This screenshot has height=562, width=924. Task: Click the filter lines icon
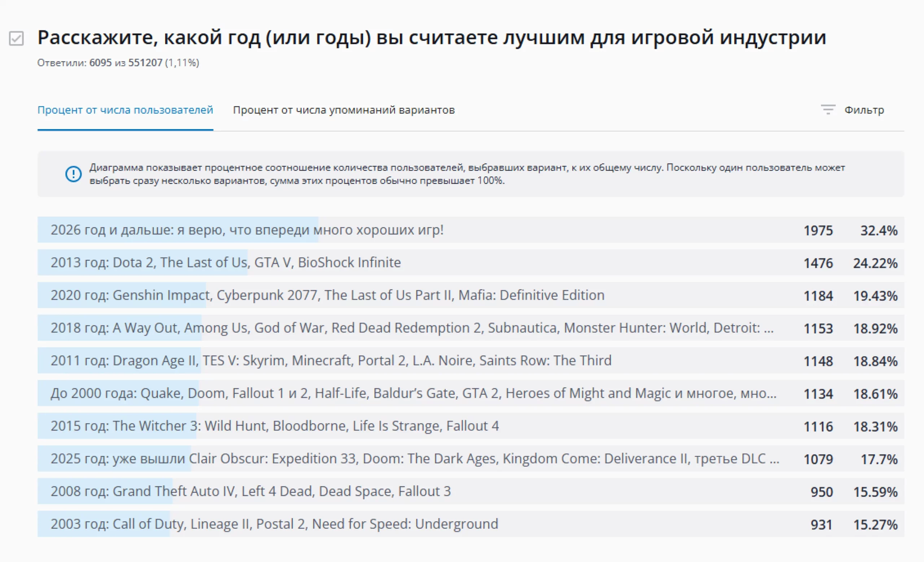828,109
